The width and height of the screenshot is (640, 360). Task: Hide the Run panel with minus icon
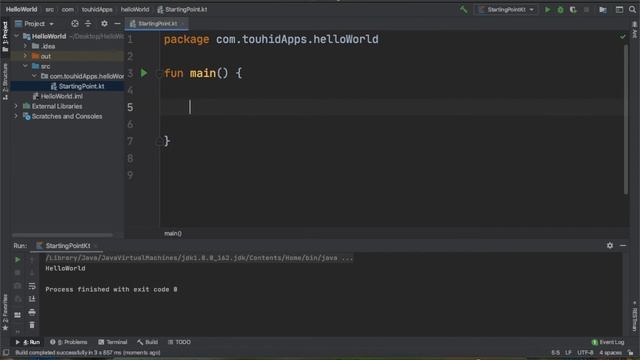(x=623, y=245)
